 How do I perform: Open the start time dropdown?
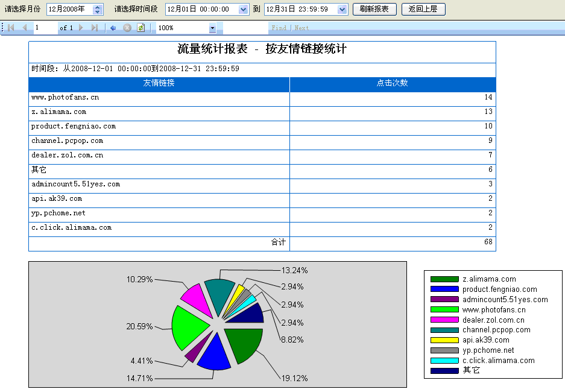243,10
